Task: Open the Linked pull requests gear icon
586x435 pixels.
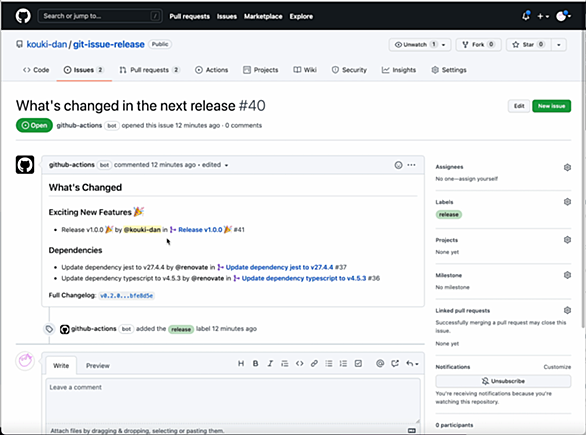Action: (x=567, y=310)
